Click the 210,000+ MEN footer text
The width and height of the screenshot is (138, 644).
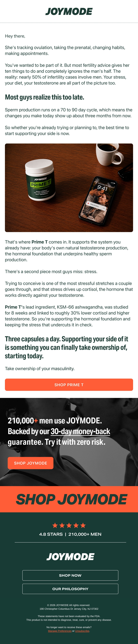pos(85,534)
